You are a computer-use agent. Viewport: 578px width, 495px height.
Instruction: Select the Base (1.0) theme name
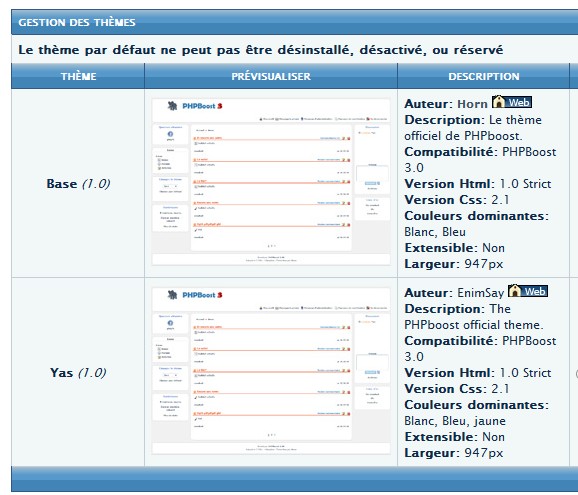click(78, 184)
